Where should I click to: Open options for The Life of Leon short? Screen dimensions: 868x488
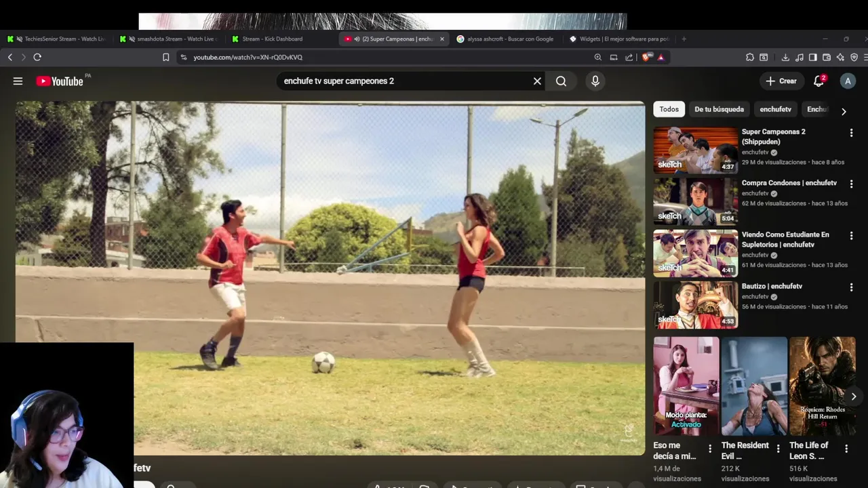[846, 448]
